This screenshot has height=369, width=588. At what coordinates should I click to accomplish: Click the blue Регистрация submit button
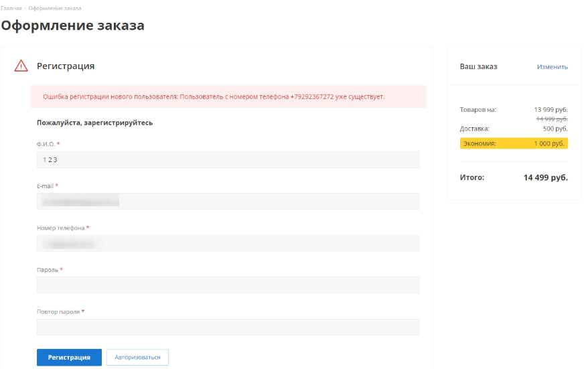(x=69, y=358)
